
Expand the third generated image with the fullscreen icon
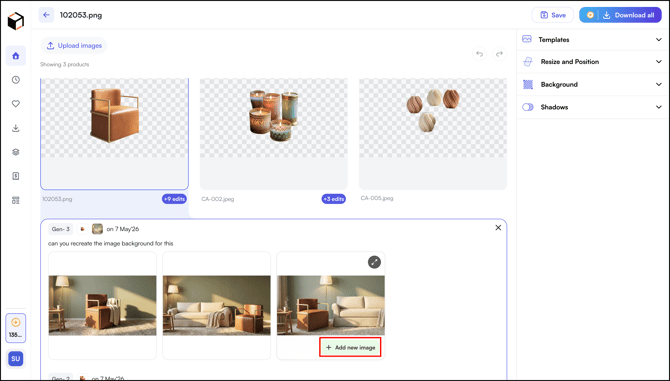(x=374, y=262)
